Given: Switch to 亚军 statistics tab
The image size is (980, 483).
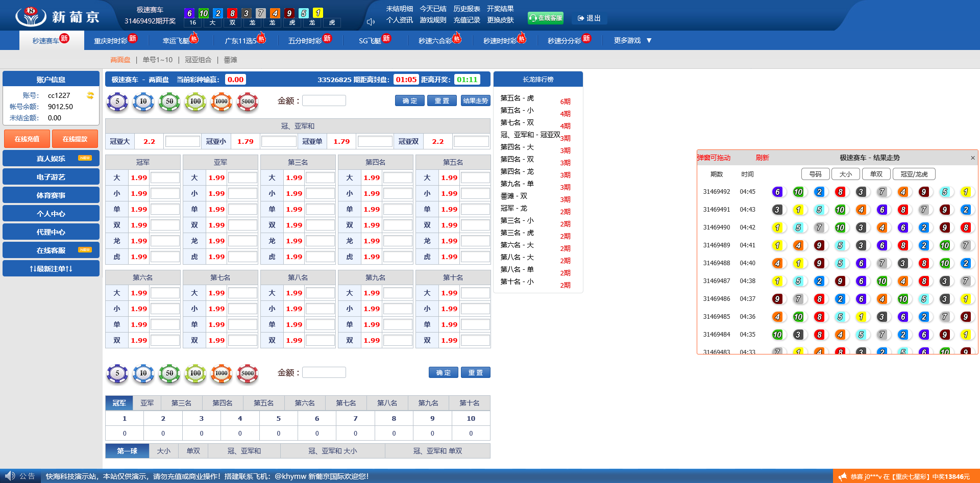Looking at the screenshot, I should (147, 403).
